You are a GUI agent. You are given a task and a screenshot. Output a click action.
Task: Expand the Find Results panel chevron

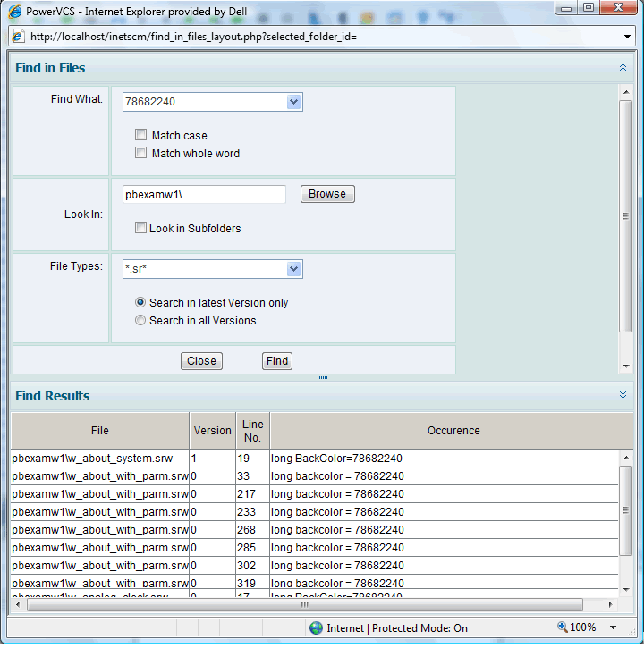623,395
